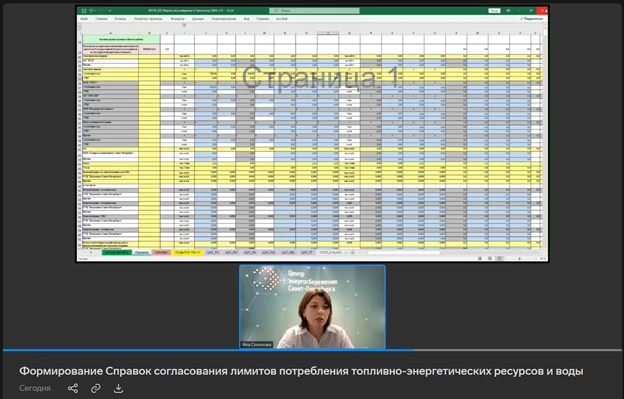Click the Ribbon Display Options icon in title bar
This screenshot has height=399, width=624.
(509, 11)
